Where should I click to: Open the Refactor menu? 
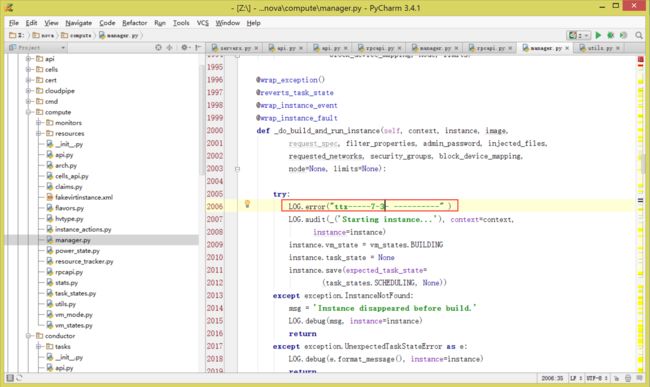(134, 23)
